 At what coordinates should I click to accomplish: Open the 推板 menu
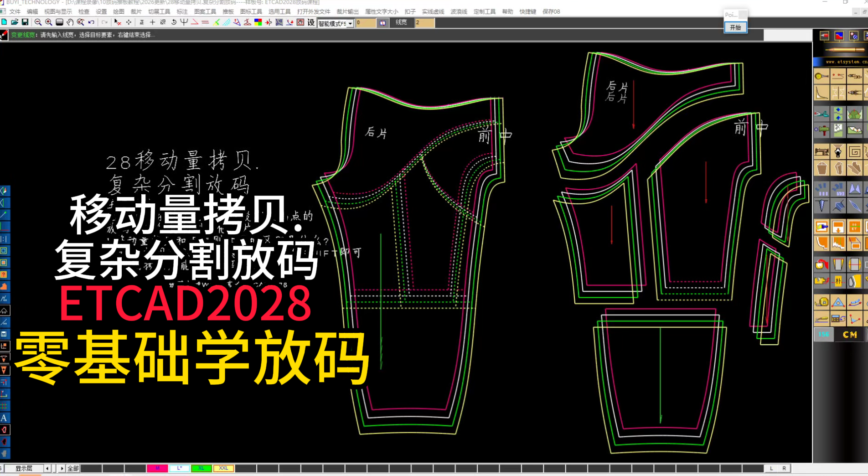tap(227, 11)
